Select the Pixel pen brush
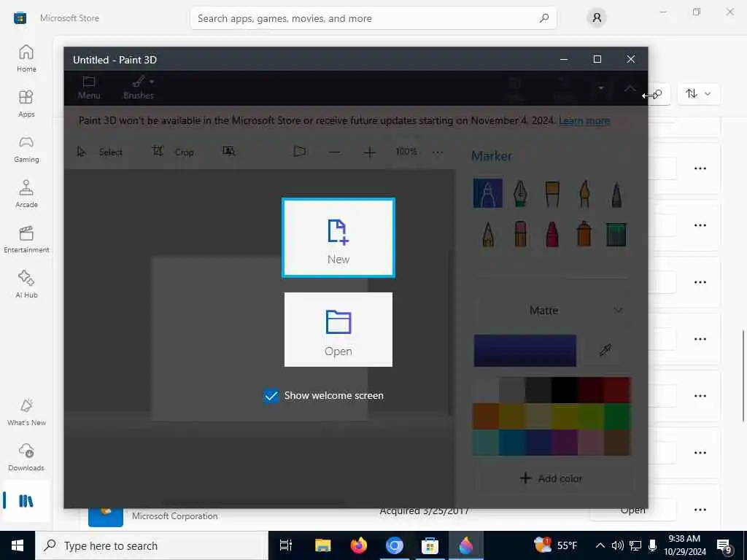 point(616,193)
